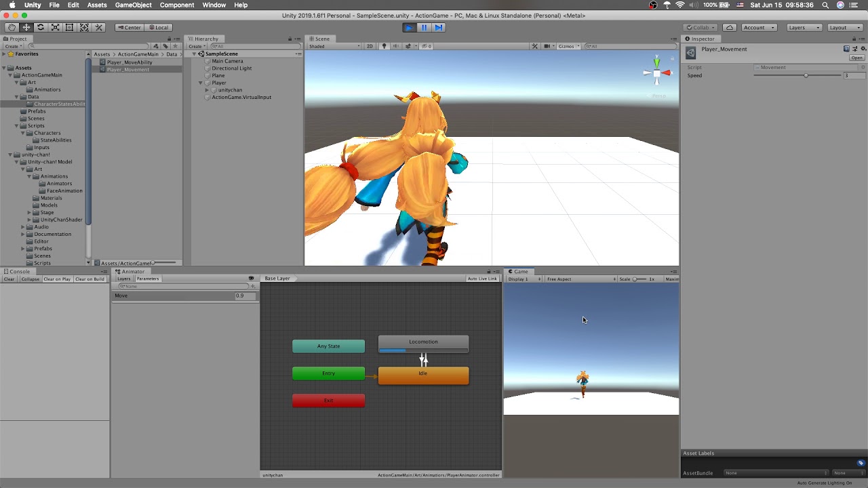868x488 pixels.
Task: Expand the unitychan object in Hierarchy
Action: pyautogui.click(x=207, y=90)
